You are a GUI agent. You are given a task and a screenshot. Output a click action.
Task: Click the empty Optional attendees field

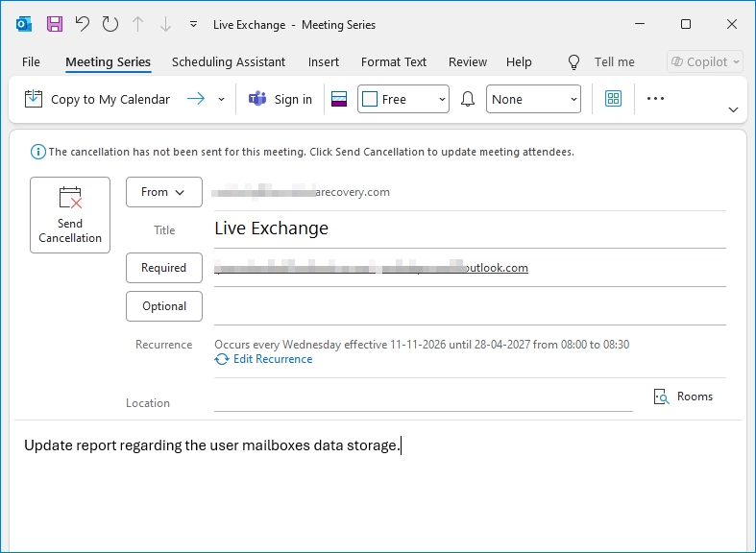pos(470,306)
